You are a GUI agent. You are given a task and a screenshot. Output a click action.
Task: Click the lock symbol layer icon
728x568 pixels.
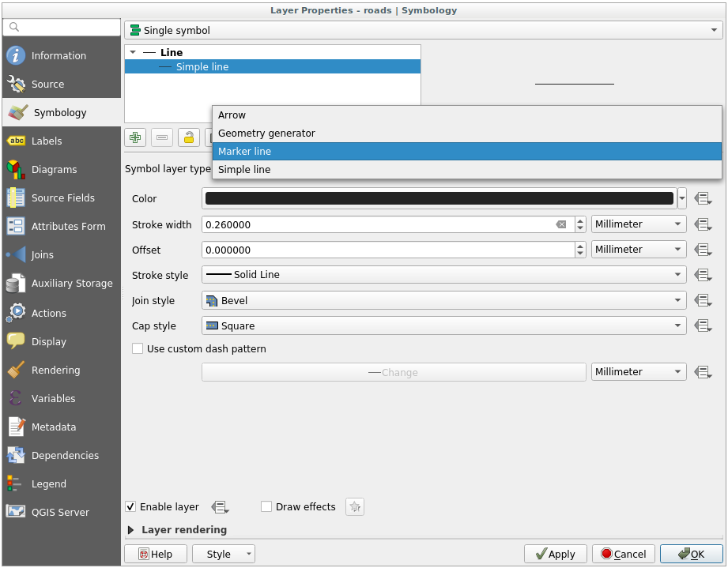188,137
